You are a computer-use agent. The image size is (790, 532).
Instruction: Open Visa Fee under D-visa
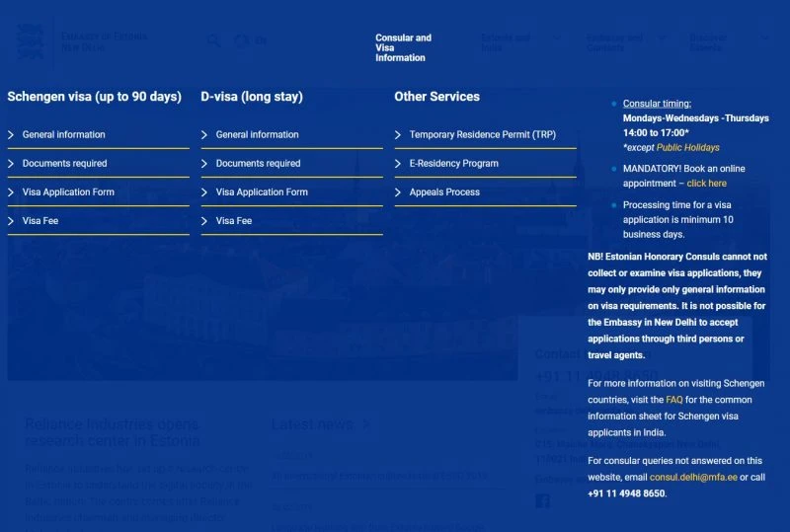pos(291,221)
